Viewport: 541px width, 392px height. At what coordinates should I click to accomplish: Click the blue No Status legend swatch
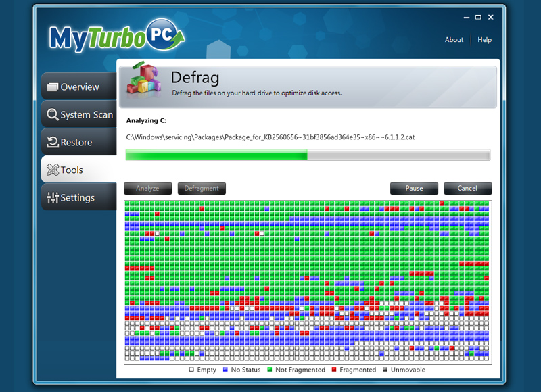[224, 370]
